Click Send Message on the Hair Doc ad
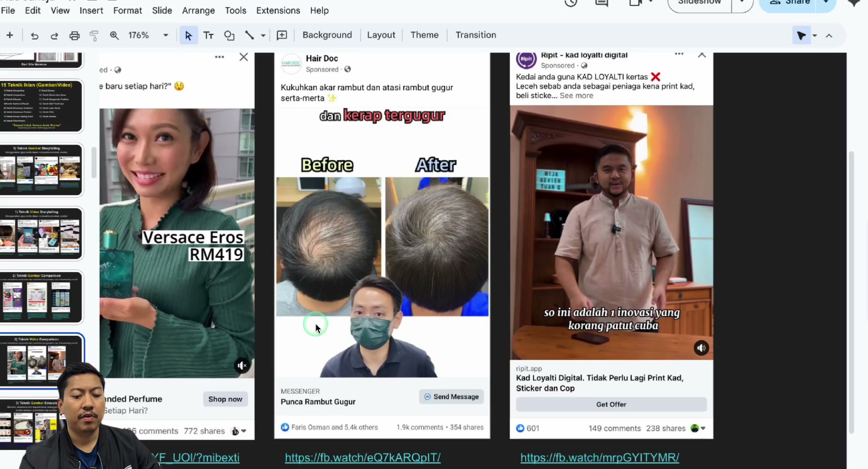The width and height of the screenshot is (868, 469). click(451, 396)
